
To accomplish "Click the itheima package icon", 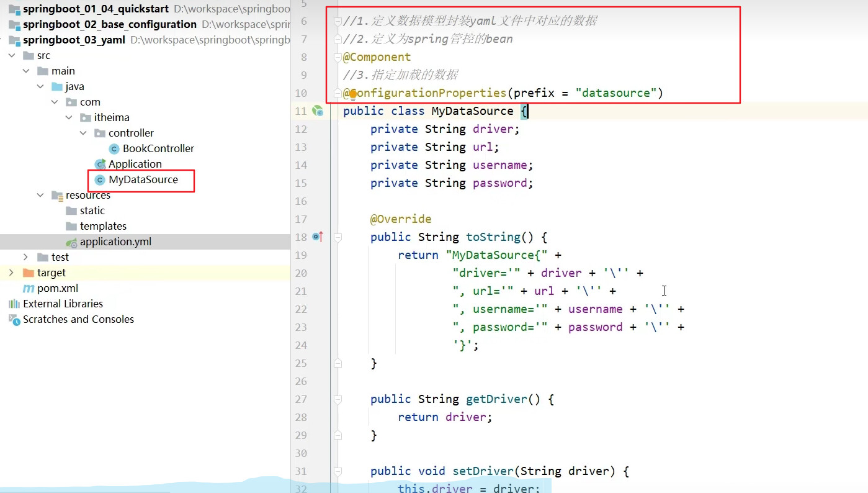I will coord(86,117).
